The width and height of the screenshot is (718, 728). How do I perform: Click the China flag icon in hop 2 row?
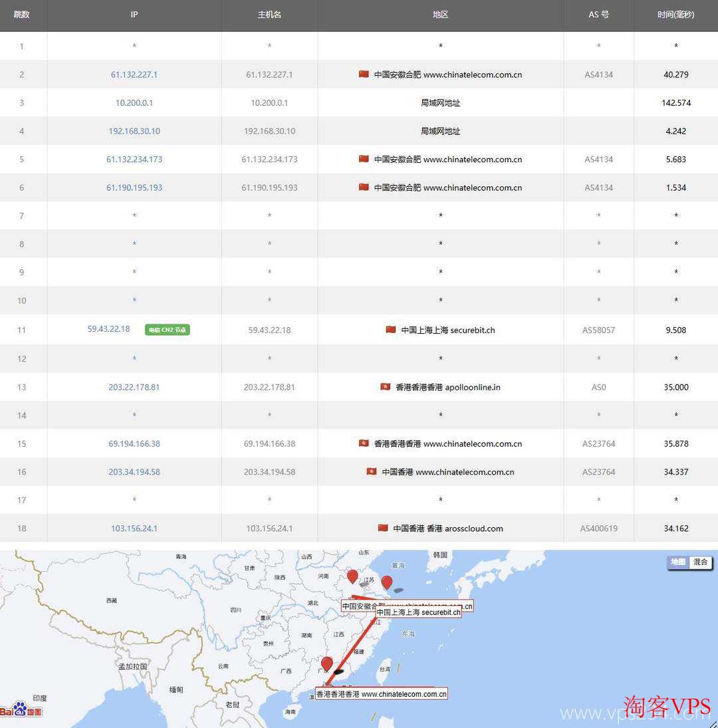point(364,74)
